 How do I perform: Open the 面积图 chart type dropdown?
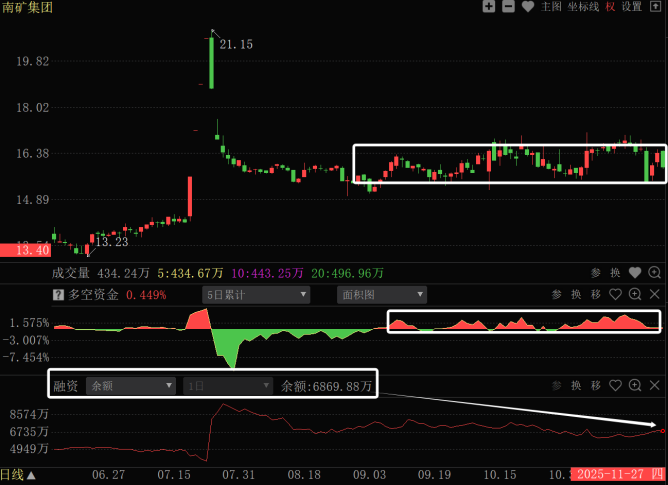(382, 295)
